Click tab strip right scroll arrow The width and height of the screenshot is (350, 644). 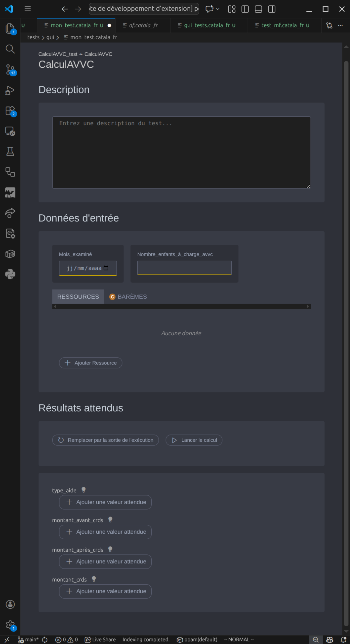(x=308, y=306)
